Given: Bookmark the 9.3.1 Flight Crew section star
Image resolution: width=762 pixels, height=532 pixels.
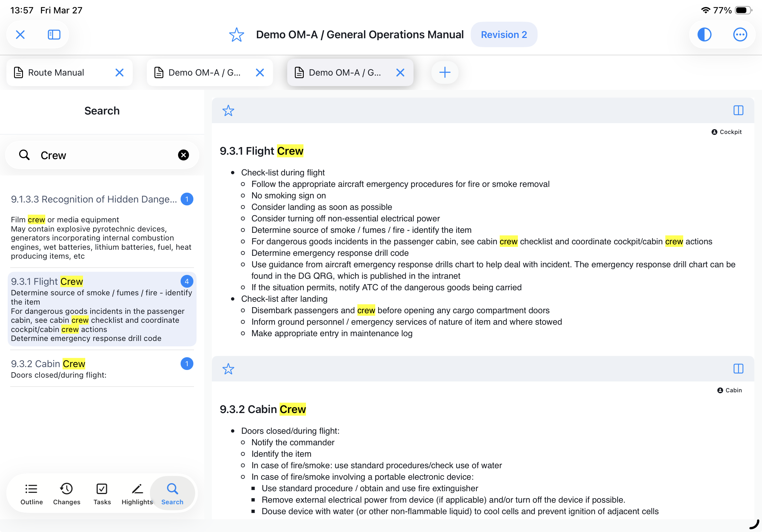Looking at the screenshot, I should point(228,110).
